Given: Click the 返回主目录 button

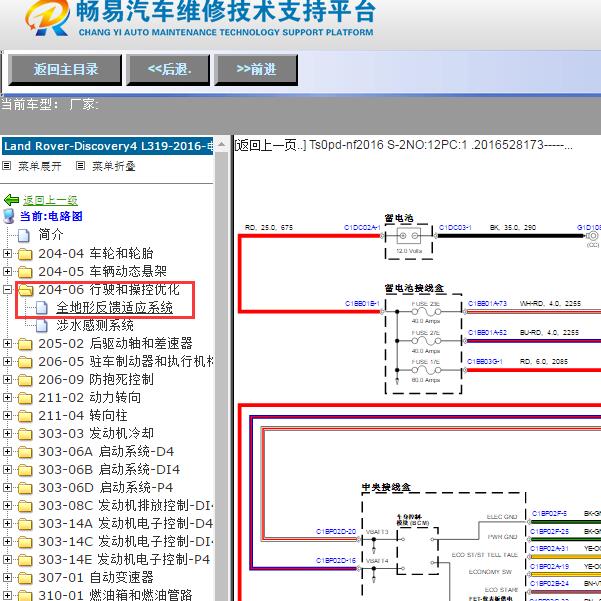Looking at the screenshot, I should pyautogui.click(x=65, y=70).
